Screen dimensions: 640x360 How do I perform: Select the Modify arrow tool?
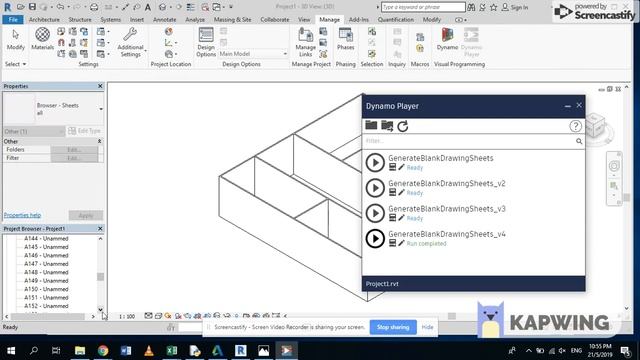click(16, 39)
